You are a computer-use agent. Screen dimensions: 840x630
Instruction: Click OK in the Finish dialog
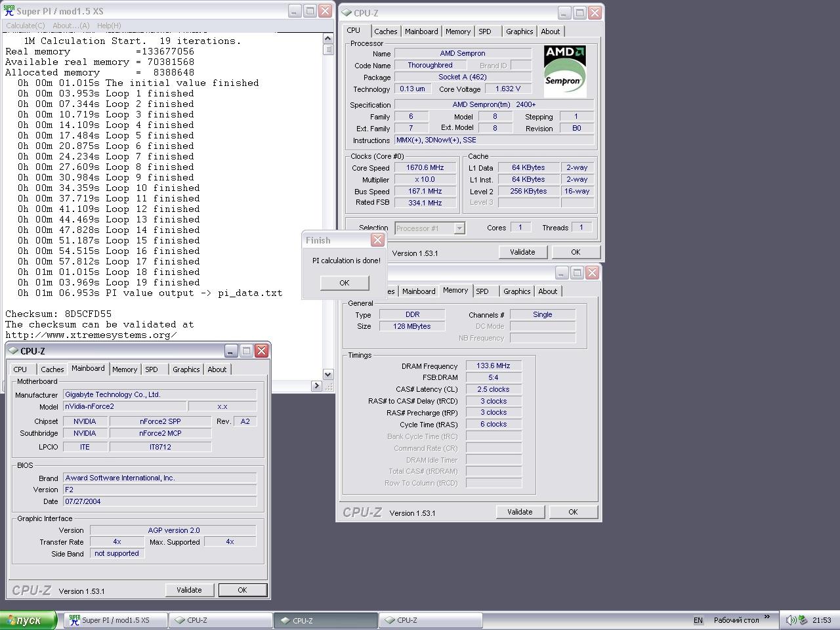pos(345,283)
